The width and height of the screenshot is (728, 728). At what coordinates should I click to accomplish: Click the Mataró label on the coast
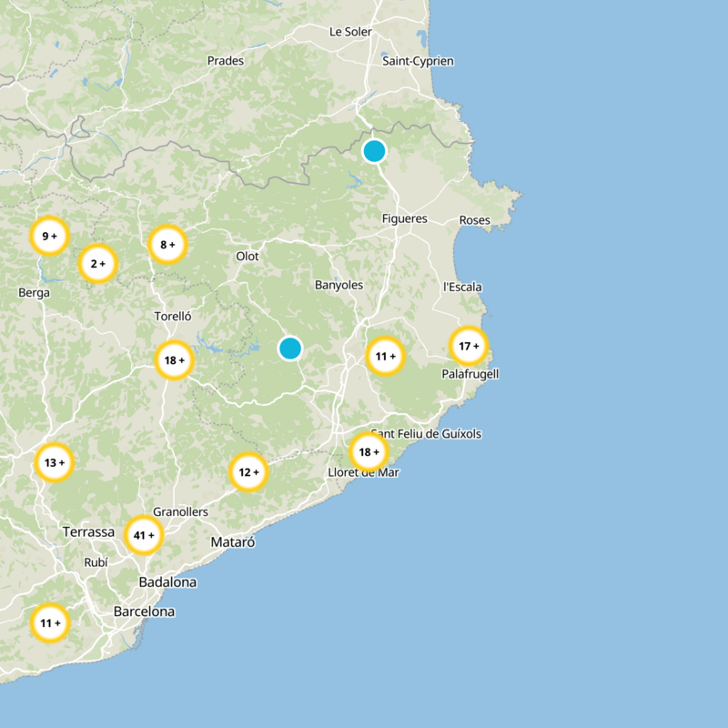(x=233, y=541)
